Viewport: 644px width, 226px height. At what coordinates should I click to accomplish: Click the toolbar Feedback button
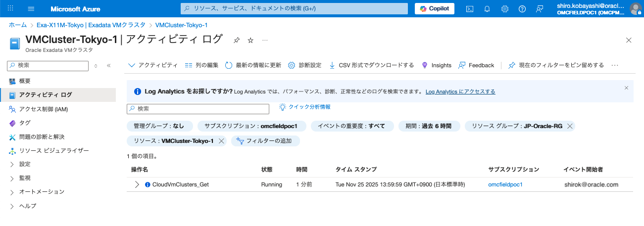coord(476,65)
